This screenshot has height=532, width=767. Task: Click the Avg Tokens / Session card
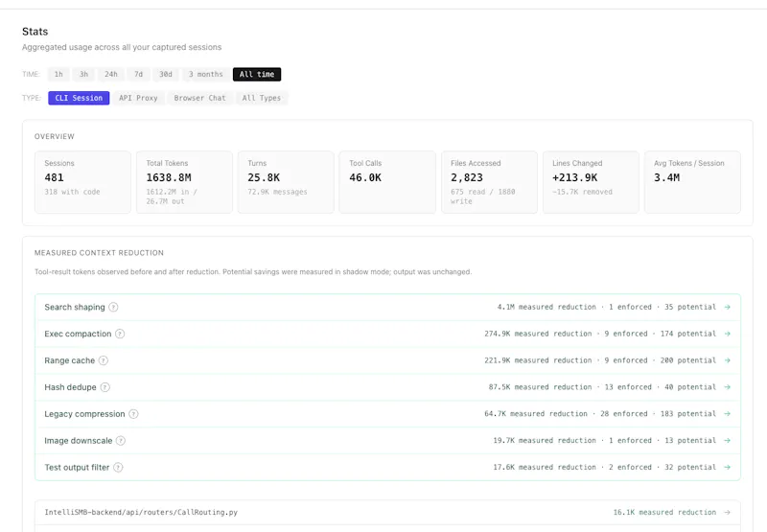[x=692, y=182]
